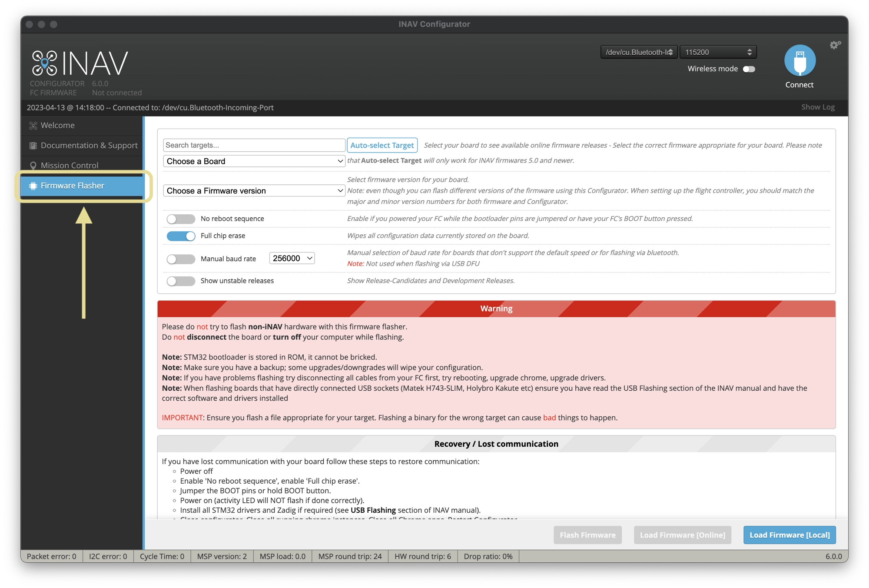Click Load Firmware Local button
The width and height of the screenshot is (869, 588).
[x=789, y=534]
